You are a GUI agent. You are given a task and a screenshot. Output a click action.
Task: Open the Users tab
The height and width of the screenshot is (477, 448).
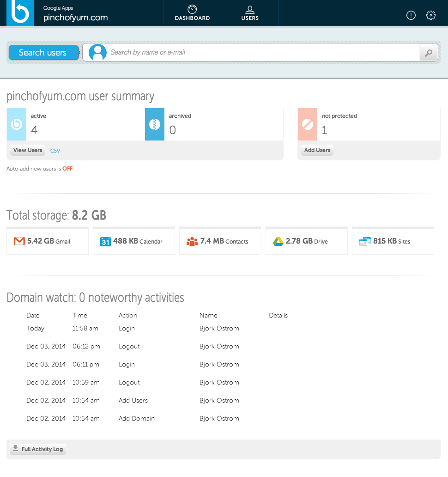tap(250, 13)
